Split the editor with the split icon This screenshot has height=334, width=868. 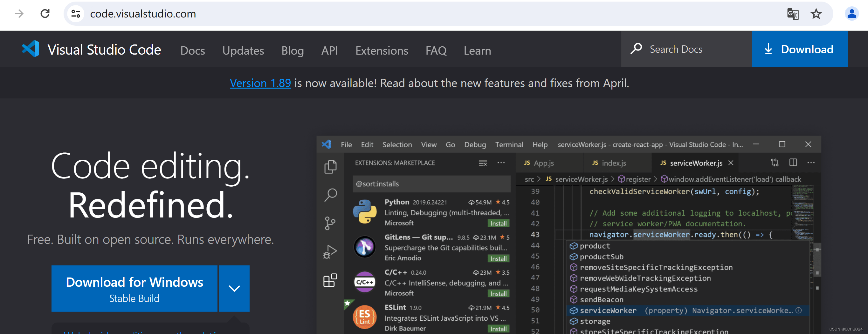click(793, 163)
